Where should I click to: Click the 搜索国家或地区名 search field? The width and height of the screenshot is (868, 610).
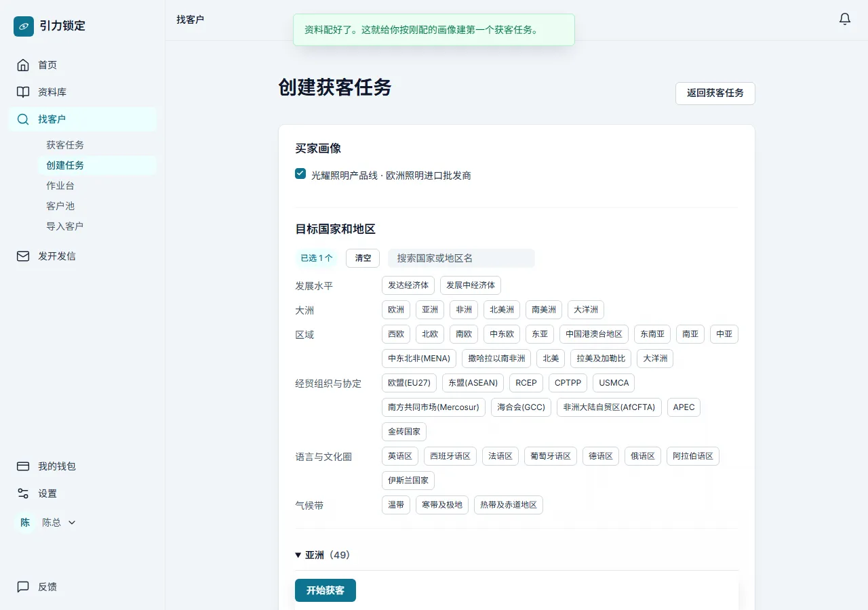tap(461, 258)
